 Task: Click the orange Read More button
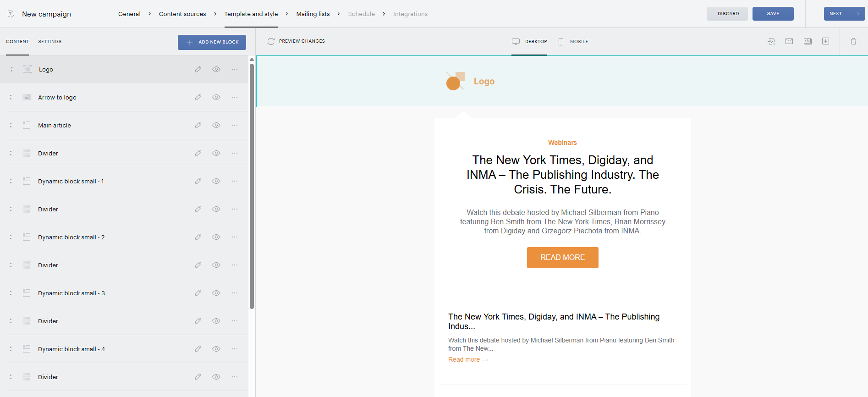point(563,258)
